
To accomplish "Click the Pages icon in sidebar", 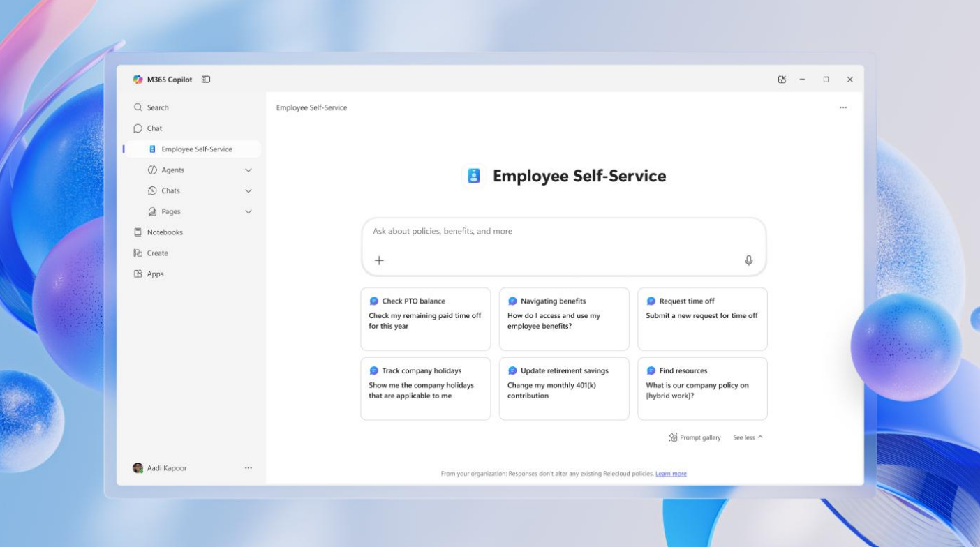I will click(x=152, y=211).
